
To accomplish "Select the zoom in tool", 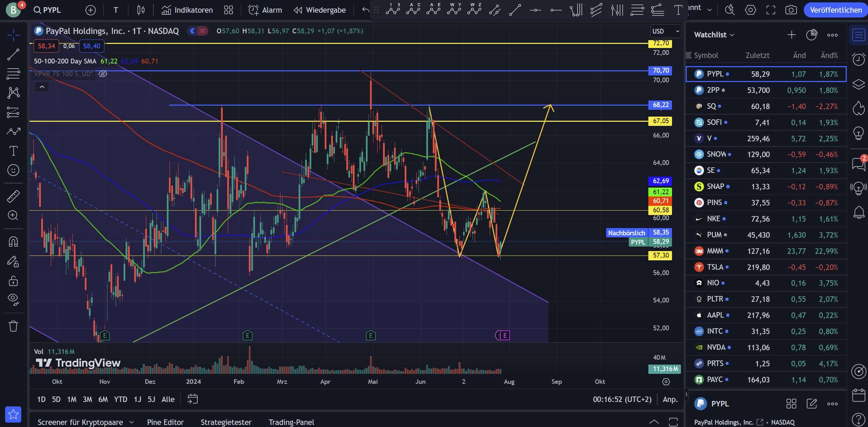I will coord(13,215).
